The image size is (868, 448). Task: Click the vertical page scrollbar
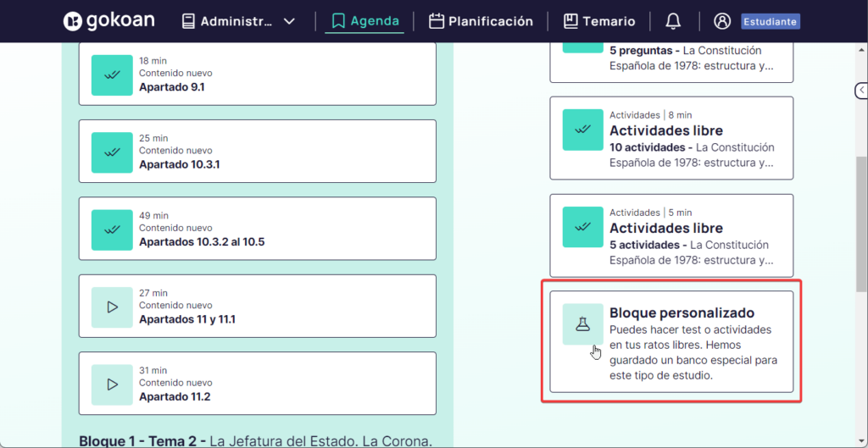coord(860,212)
